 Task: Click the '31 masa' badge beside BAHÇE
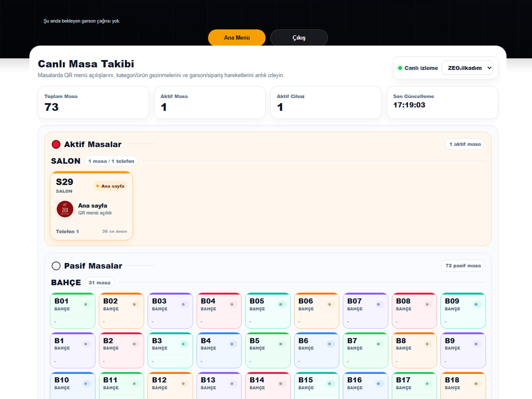(x=99, y=283)
